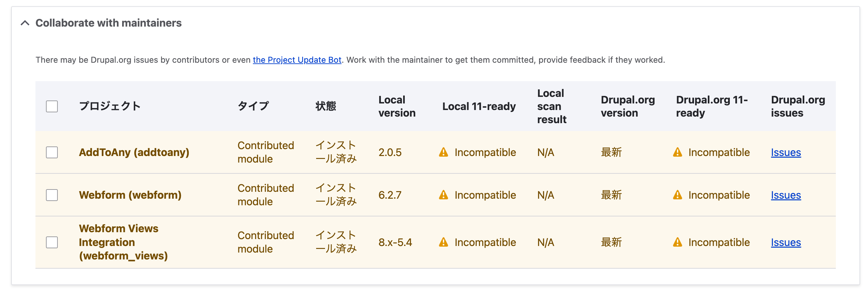Open Issues link for AddToAny
This screenshot has width=868, height=289.
(786, 152)
